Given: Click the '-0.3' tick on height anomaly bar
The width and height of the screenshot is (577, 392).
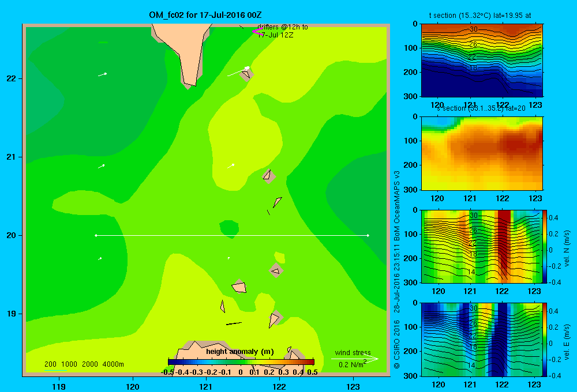Looking at the screenshot, I should pyautogui.click(x=197, y=372).
